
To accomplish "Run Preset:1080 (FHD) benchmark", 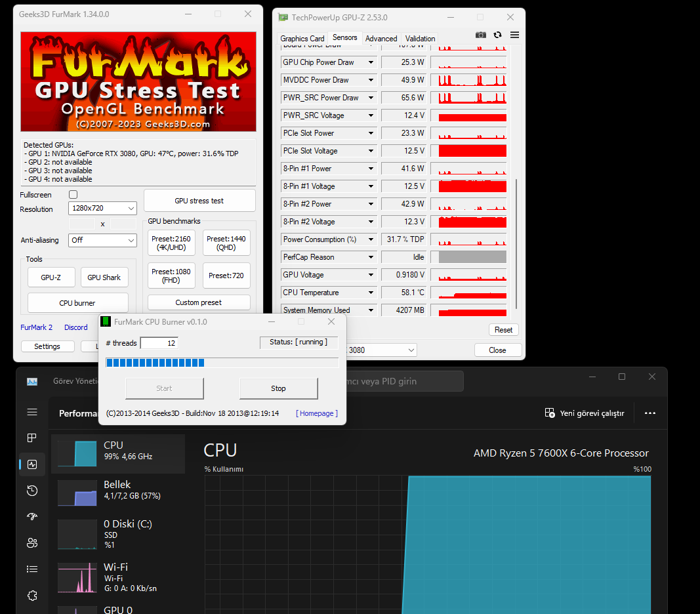I will point(171,276).
